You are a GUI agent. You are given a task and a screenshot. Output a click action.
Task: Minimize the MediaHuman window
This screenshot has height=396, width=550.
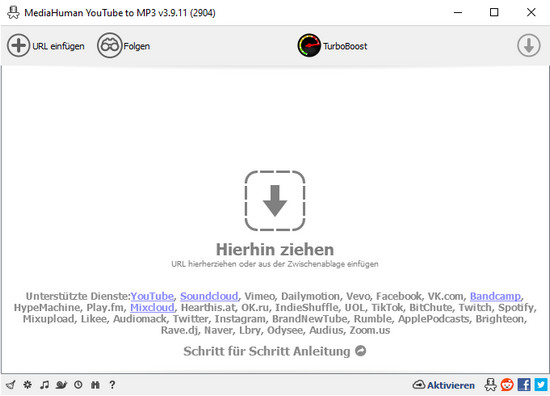coord(458,12)
